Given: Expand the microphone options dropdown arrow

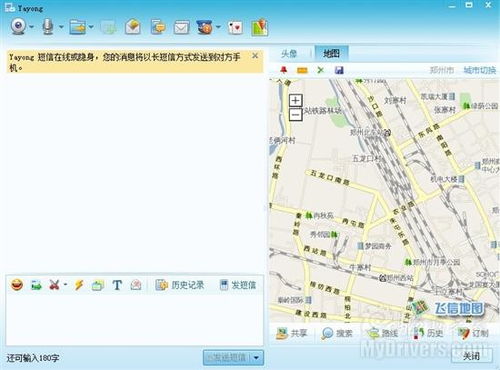Looking at the screenshot, I should [x=61, y=27].
